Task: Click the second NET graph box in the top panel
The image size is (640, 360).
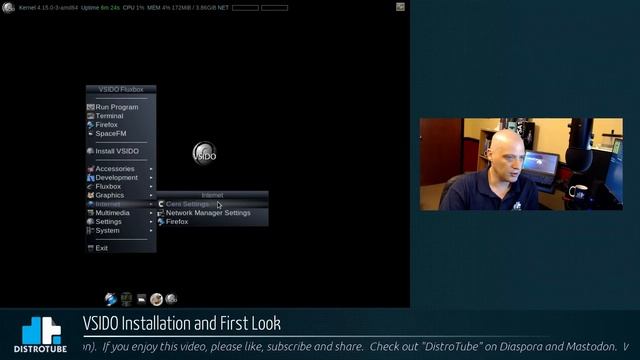Action: pyautogui.click(x=274, y=8)
